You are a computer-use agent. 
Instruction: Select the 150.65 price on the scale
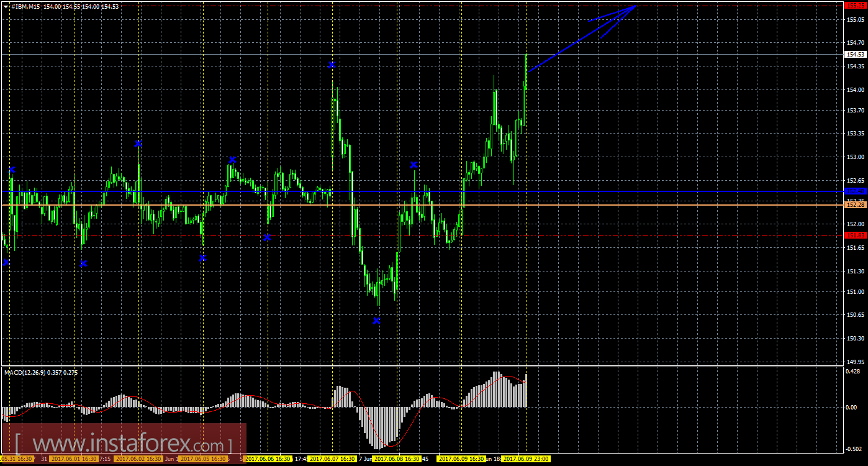(855, 315)
